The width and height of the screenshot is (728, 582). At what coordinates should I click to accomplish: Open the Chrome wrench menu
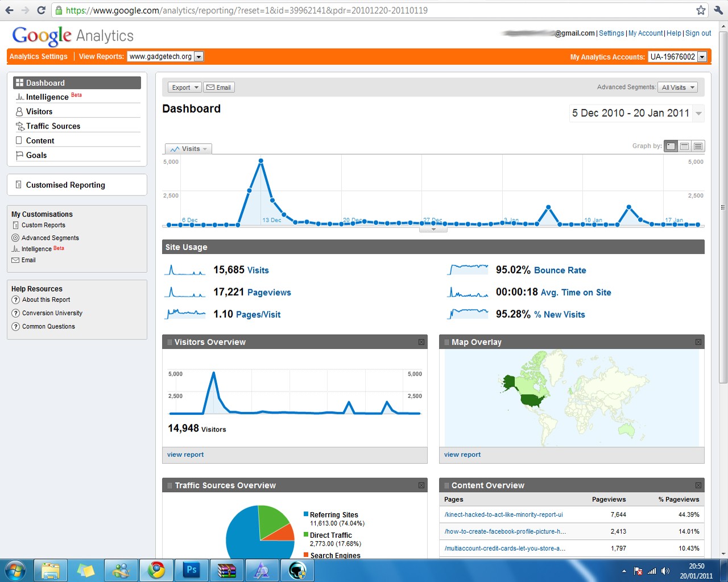[718, 10]
